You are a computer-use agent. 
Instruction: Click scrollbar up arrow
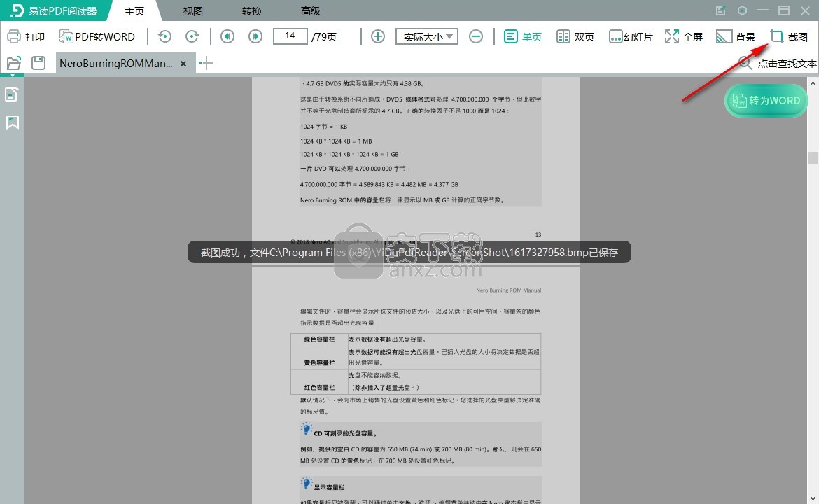click(813, 83)
